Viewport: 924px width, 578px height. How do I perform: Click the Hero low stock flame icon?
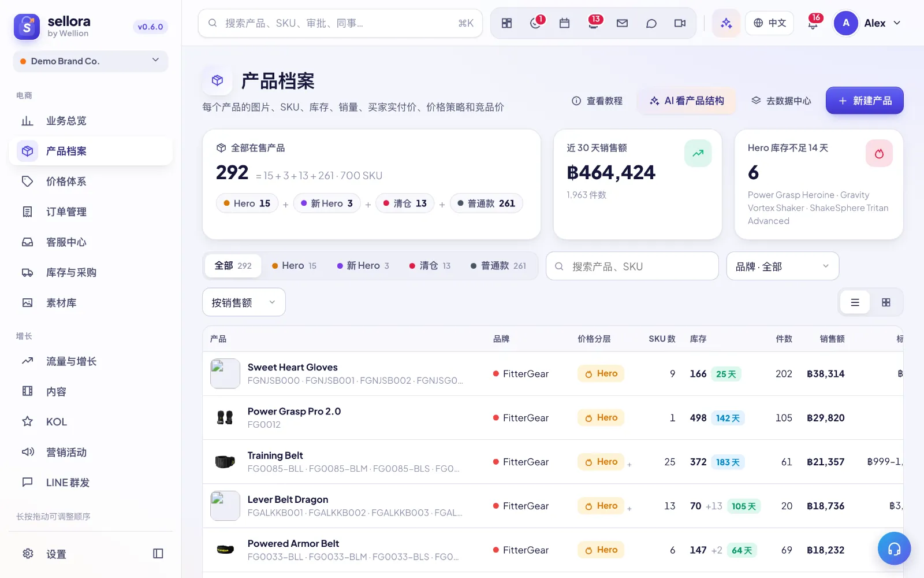point(879,154)
